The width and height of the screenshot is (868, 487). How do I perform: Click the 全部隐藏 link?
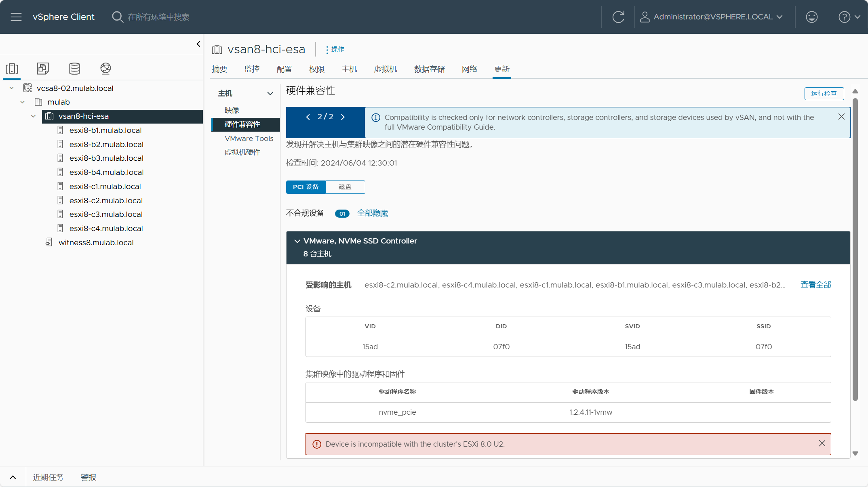[x=373, y=213]
